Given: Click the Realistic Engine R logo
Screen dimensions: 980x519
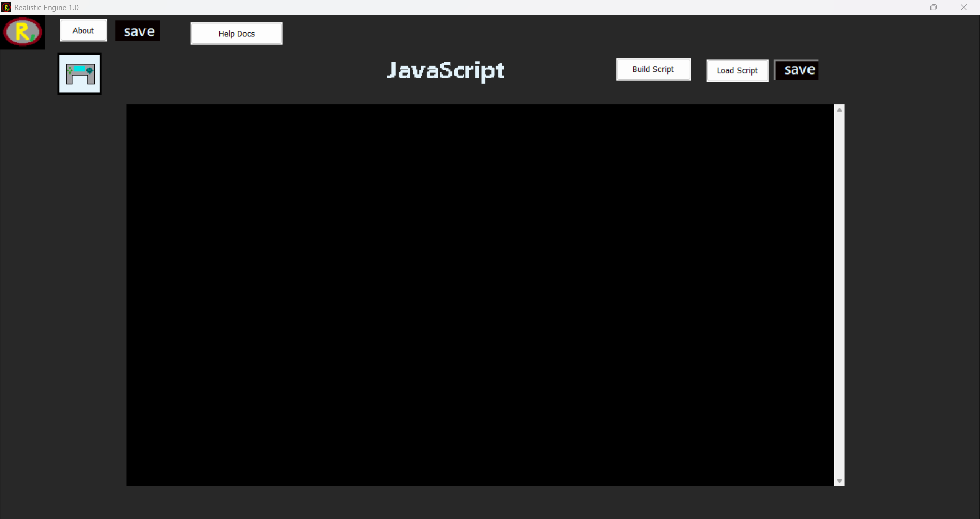Looking at the screenshot, I should [x=22, y=32].
